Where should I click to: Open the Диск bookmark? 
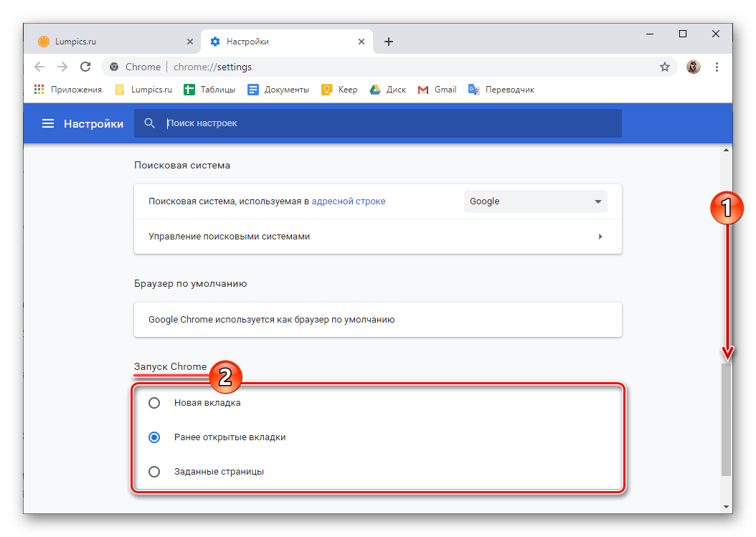click(x=387, y=90)
